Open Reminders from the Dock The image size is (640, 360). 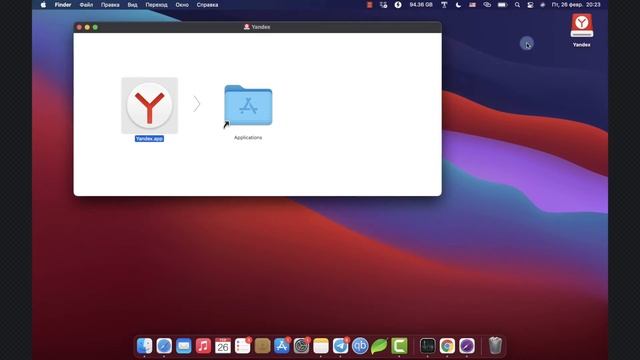point(242,346)
